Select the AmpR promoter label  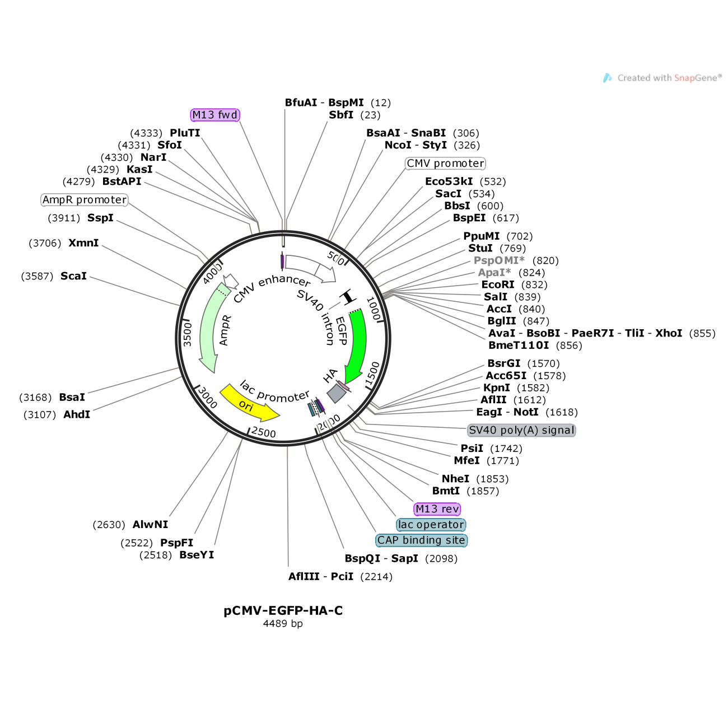click(x=85, y=200)
